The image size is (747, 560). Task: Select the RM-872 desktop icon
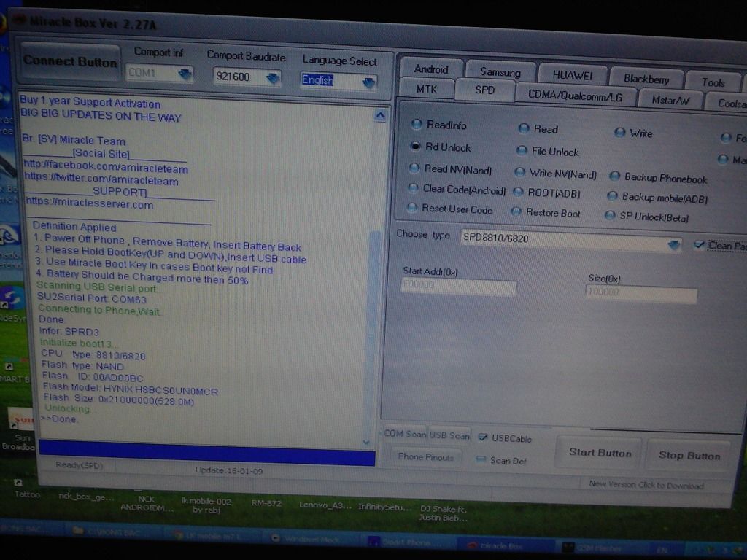coord(266,503)
